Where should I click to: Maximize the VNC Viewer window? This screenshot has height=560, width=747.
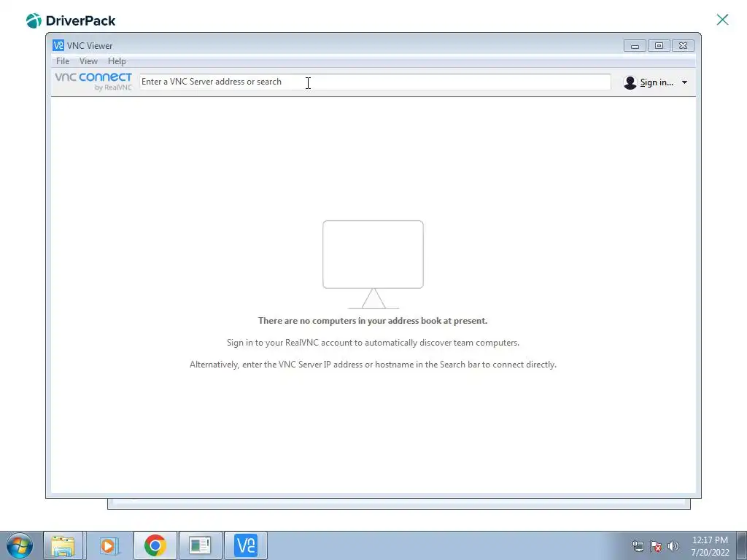coord(659,46)
